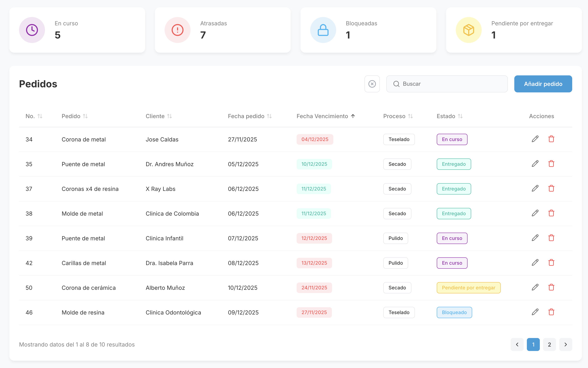Click the Pendiente por entregar package icon
The height and width of the screenshot is (368, 588).
[x=468, y=30]
